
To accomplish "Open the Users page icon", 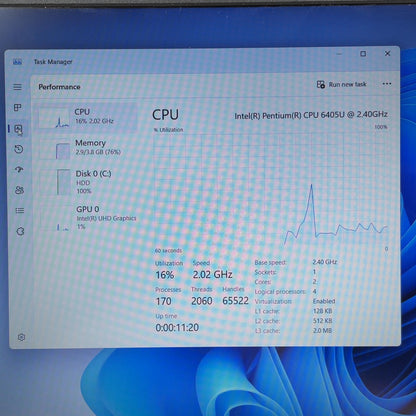I will (19, 190).
